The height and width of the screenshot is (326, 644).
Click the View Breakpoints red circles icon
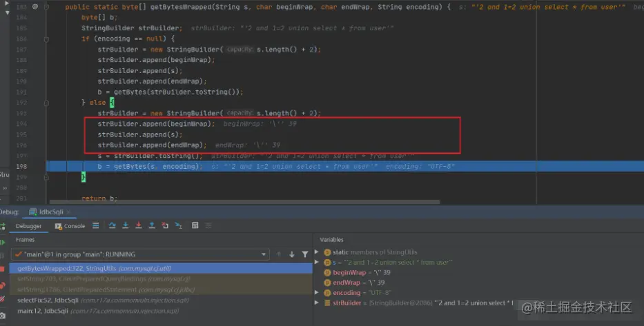tap(3, 285)
